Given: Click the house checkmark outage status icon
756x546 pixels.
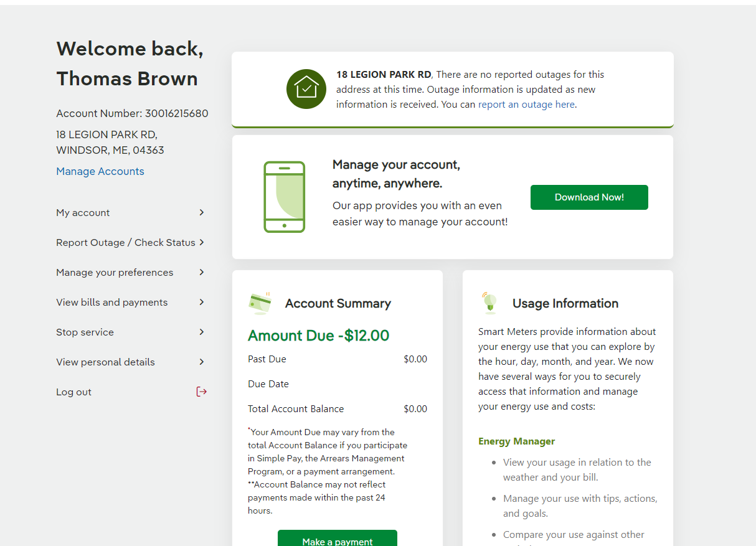Looking at the screenshot, I should click(x=306, y=89).
